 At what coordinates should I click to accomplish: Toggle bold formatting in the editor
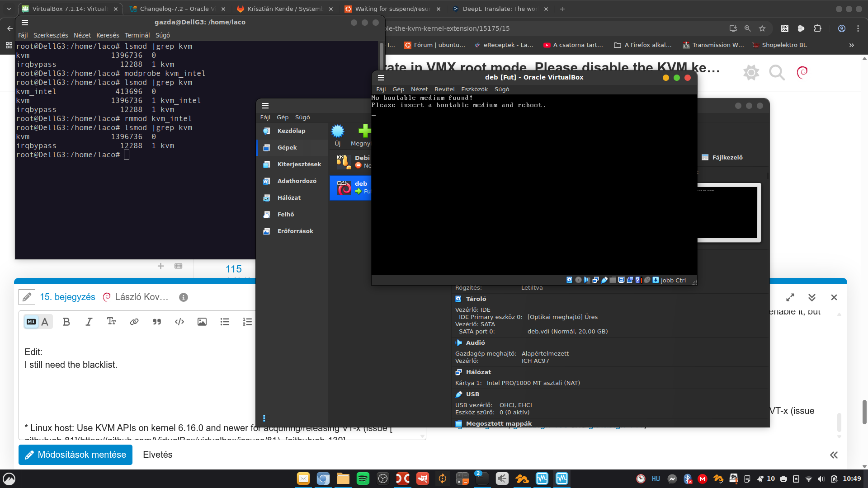point(66,322)
